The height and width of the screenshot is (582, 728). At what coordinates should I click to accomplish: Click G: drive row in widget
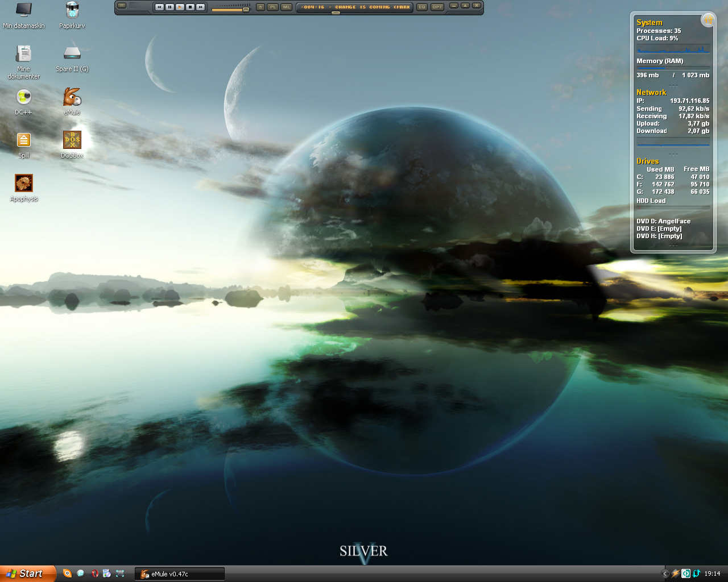(673, 192)
